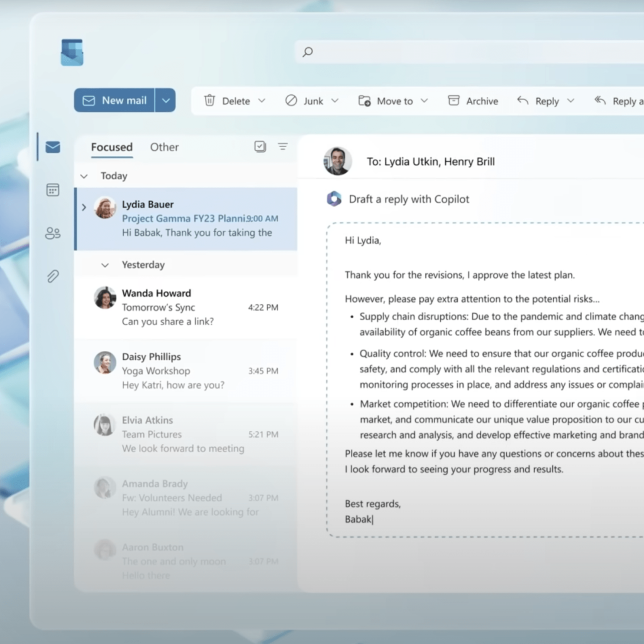This screenshot has width=644, height=644.
Task: Click the filter messages icon
Action: click(x=283, y=147)
